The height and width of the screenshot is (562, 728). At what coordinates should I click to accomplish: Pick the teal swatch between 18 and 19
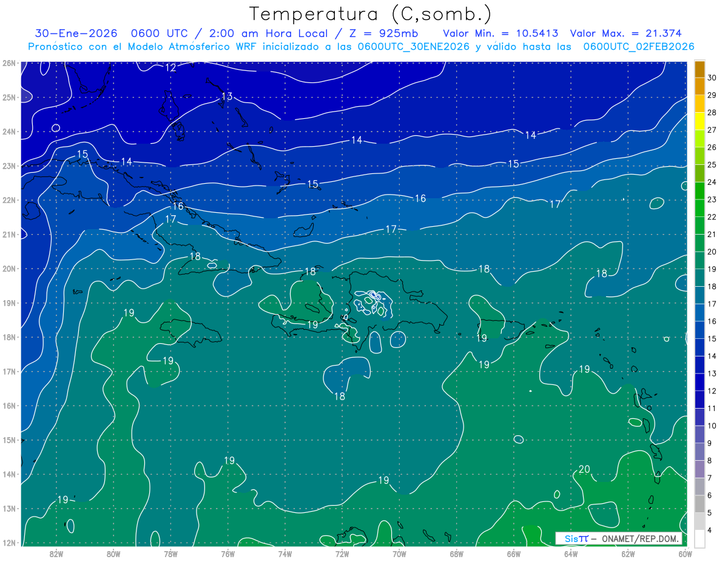(x=699, y=278)
